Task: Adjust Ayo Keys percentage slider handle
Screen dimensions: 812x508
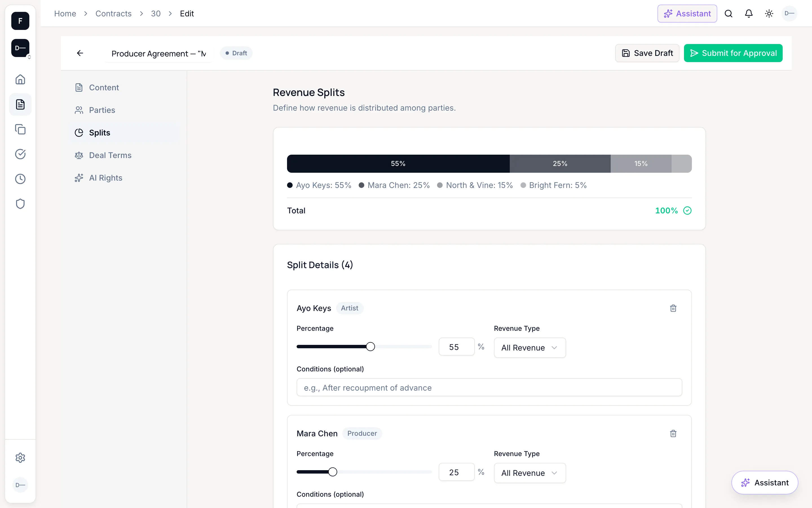Action: coord(370,347)
